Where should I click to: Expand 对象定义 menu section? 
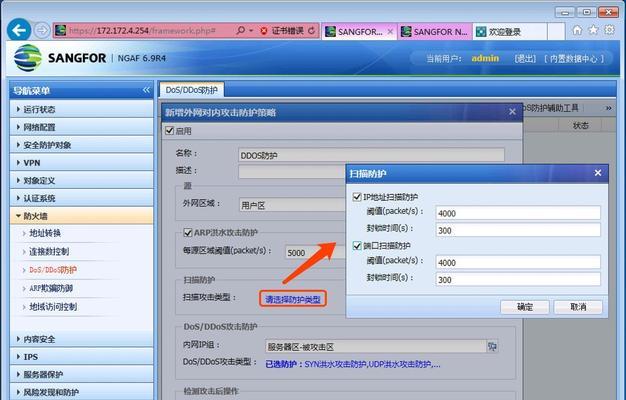tap(81, 180)
